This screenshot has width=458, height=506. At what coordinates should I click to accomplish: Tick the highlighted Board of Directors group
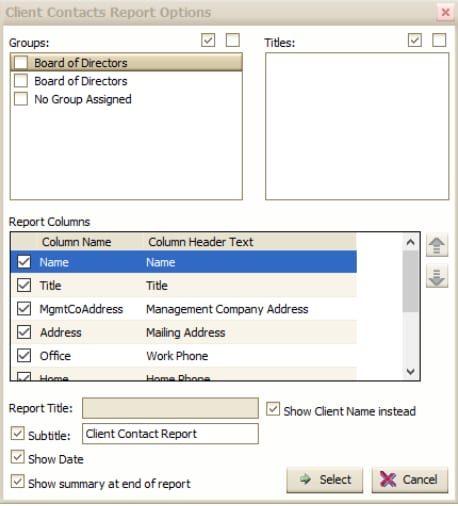tap(21, 62)
